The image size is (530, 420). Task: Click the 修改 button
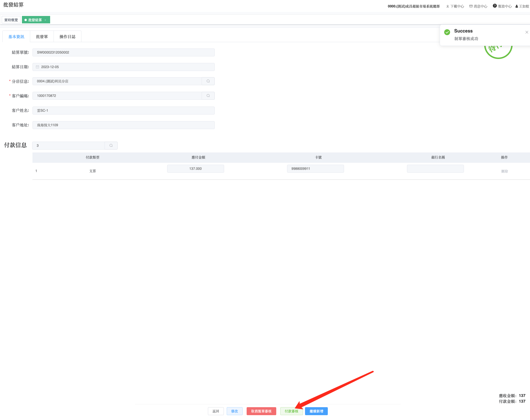235,411
